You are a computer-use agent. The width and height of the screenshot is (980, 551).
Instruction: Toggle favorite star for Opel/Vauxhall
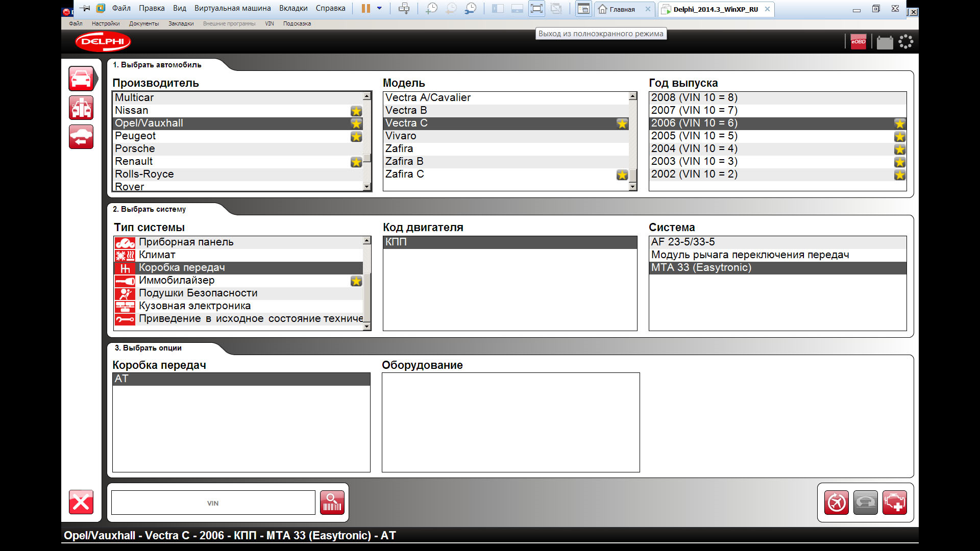pos(356,123)
